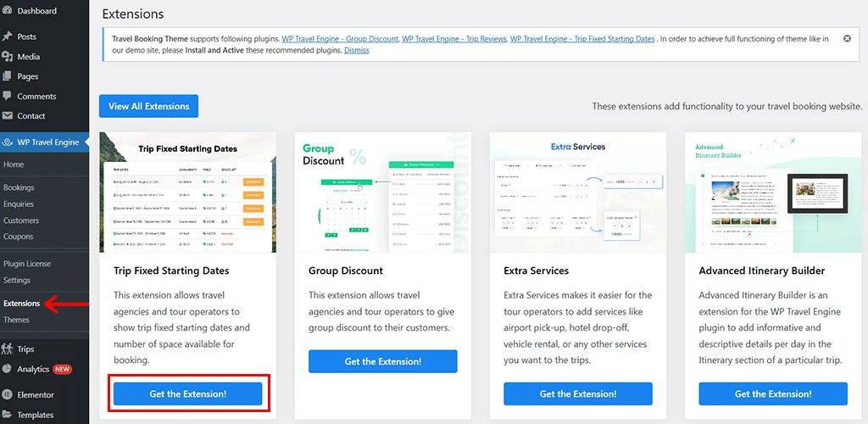Open the Customers submenu

point(21,220)
